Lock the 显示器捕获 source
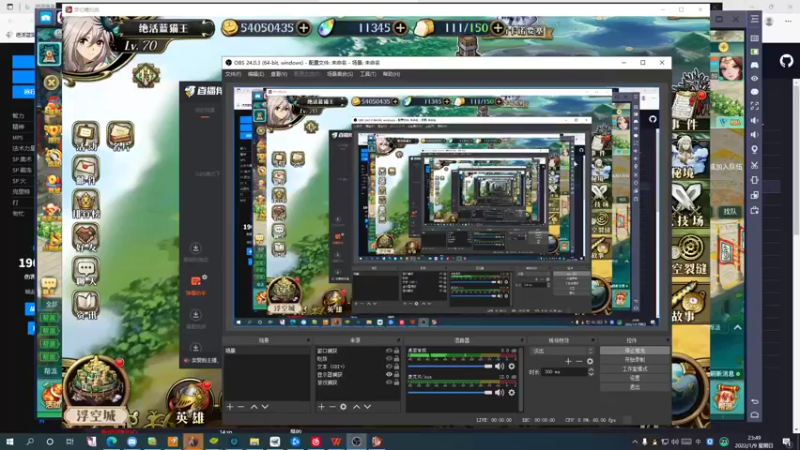Image resolution: width=800 pixels, height=450 pixels. point(396,374)
